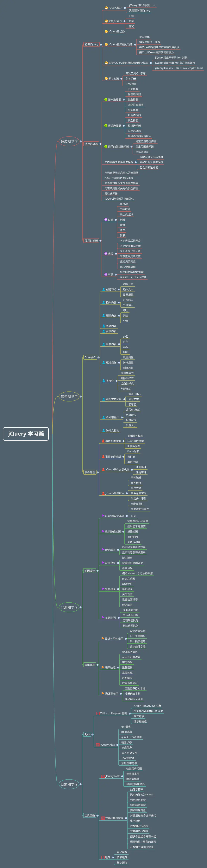Select the 使用过滤器 node

click(x=91, y=241)
